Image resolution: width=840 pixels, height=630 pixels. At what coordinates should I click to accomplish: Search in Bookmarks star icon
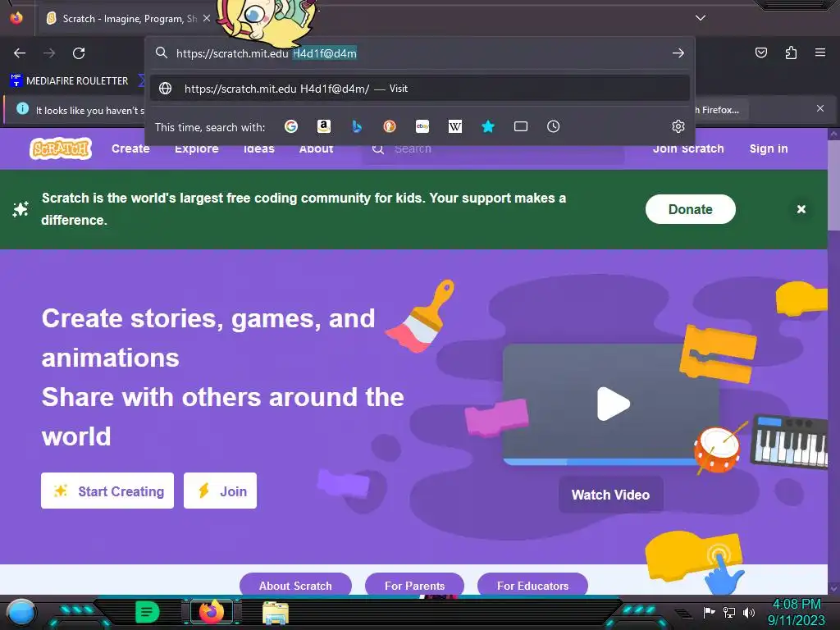click(487, 126)
